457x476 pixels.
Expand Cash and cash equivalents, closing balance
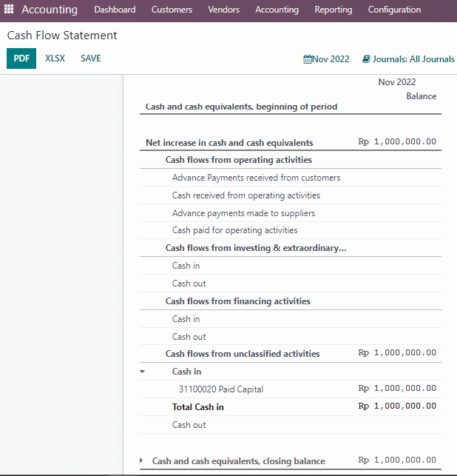pyautogui.click(x=141, y=460)
